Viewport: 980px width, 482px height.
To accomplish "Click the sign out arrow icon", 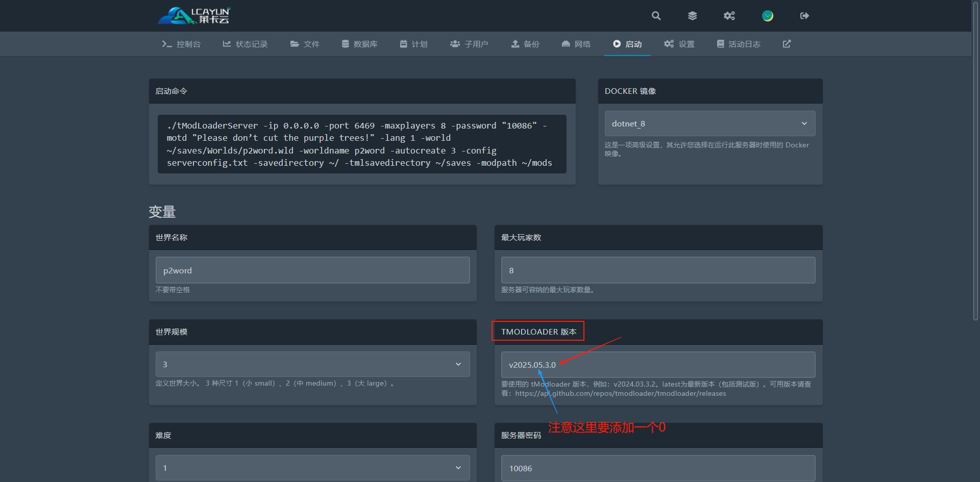I will click(x=804, y=16).
